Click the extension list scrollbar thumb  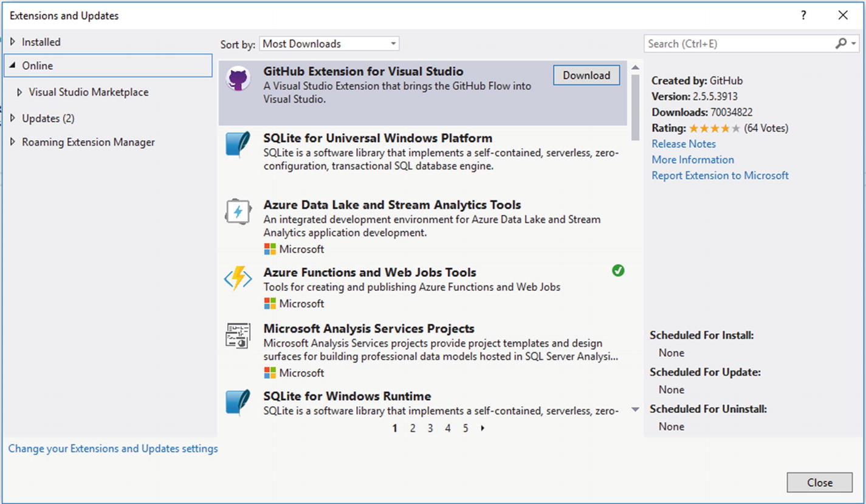(636, 107)
